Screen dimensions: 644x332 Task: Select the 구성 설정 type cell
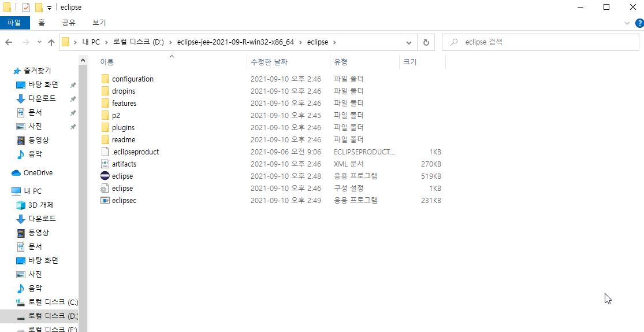click(x=348, y=188)
